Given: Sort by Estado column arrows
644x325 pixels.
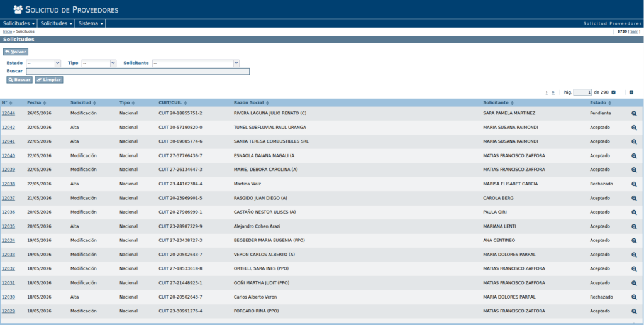Looking at the screenshot, I should tap(610, 103).
